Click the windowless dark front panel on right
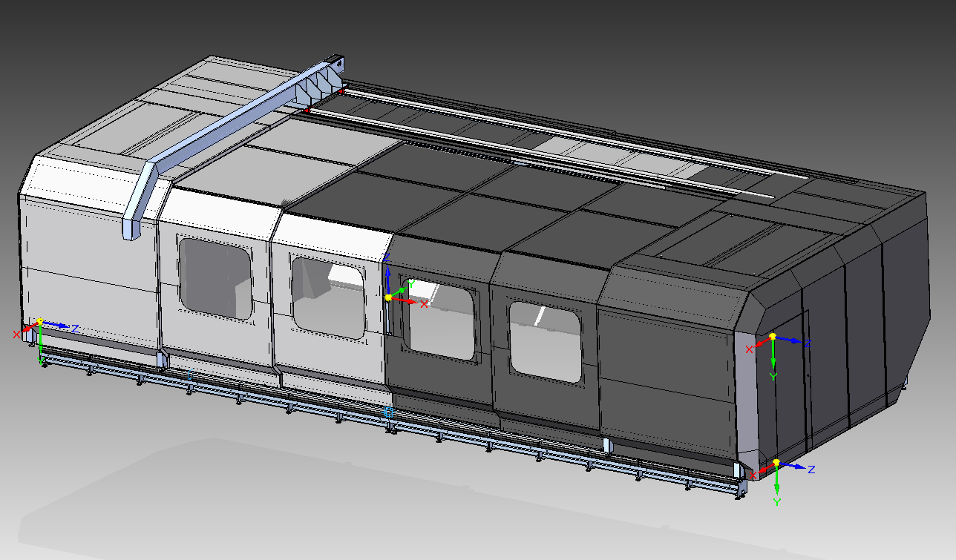 (664, 371)
